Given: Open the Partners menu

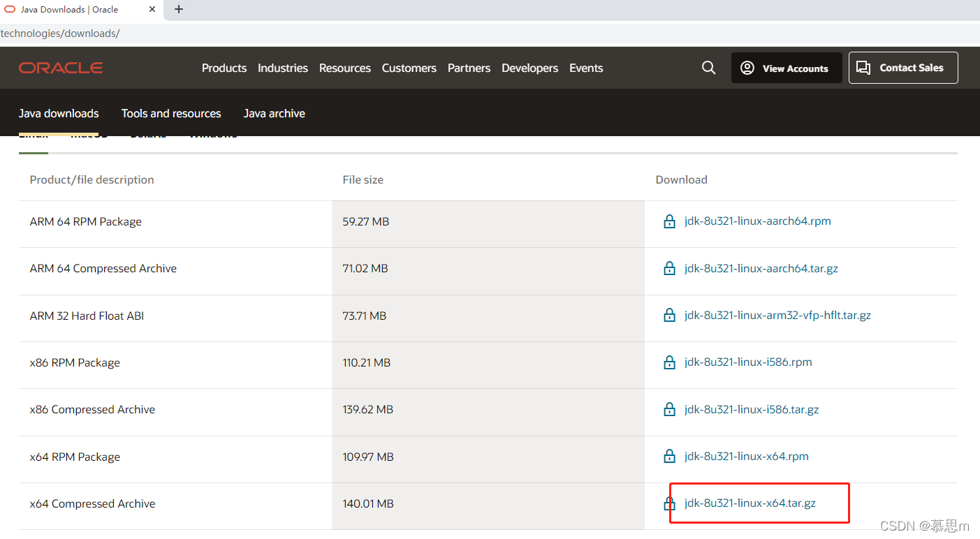Looking at the screenshot, I should pos(469,68).
